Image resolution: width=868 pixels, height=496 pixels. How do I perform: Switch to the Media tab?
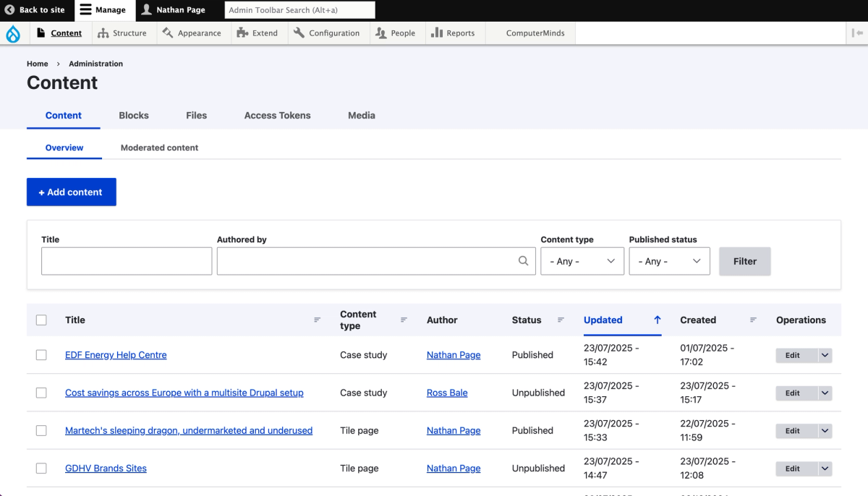[362, 115]
